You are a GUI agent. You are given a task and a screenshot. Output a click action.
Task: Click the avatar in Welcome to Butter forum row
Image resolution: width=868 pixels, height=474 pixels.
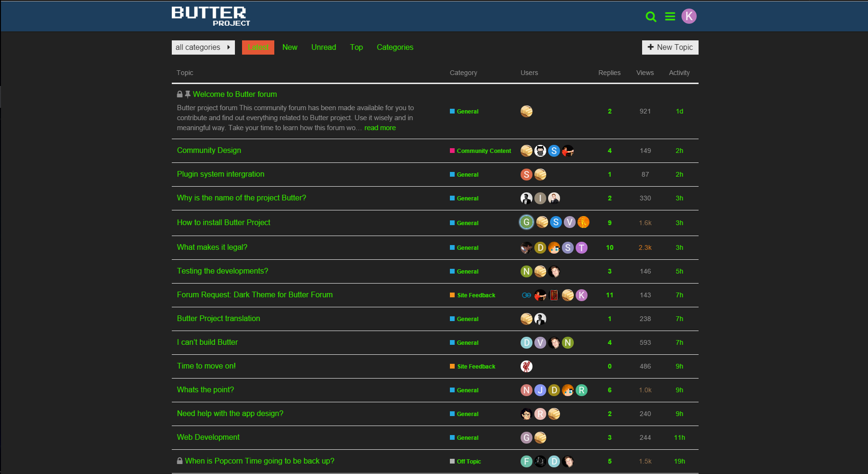(x=526, y=111)
